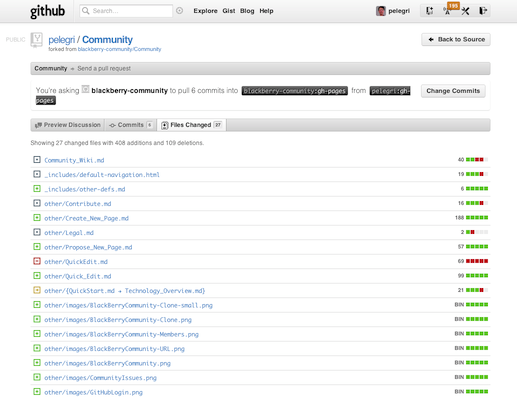This screenshot has width=517, height=397.
Task: Click blackberry-community:gh-pages branch label
Action: pos(295,91)
